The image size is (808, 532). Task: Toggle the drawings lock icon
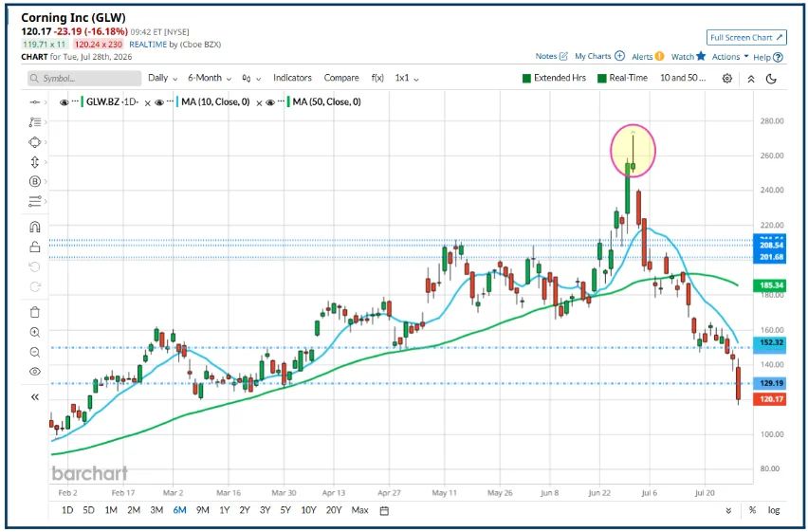coord(34,247)
